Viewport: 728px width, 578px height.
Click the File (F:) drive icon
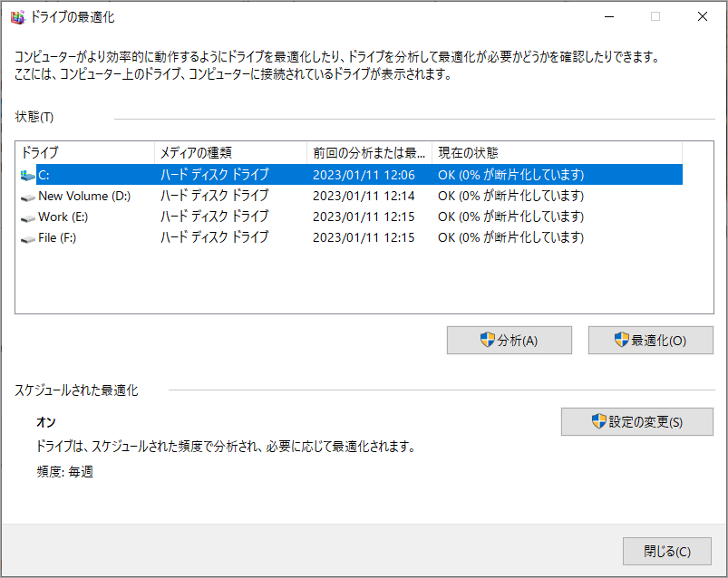pyautogui.click(x=28, y=238)
